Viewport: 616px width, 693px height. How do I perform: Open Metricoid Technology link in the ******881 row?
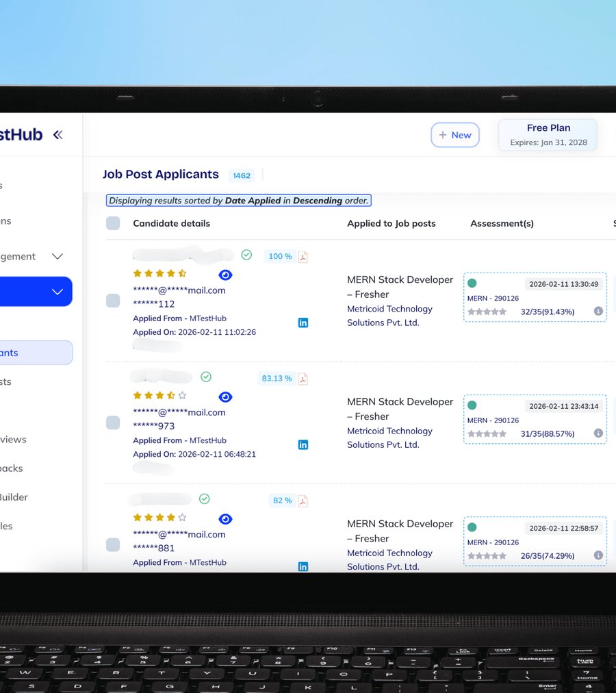coord(389,559)
